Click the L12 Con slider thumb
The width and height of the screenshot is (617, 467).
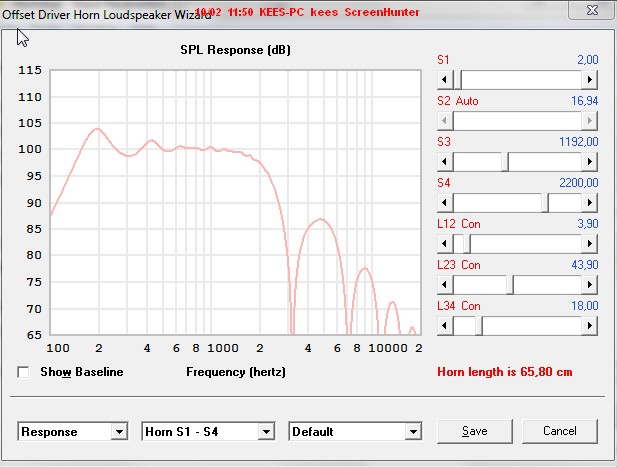(x=467, y=244)
